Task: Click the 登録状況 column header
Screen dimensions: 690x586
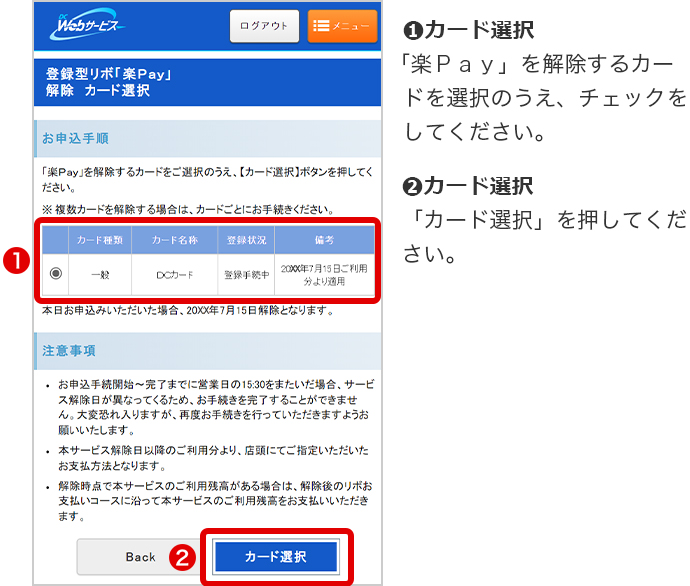Action: pyautogui.click(x=246, y=241)
